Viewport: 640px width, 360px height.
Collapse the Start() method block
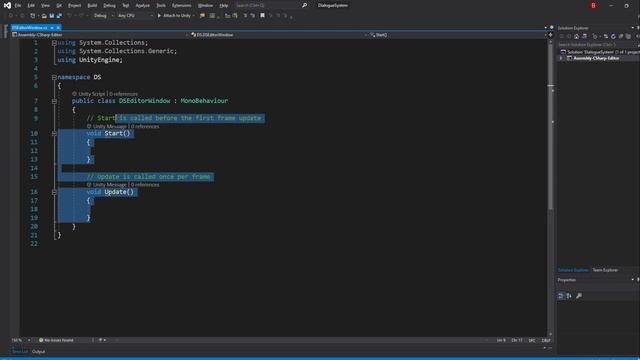(54, 133)
